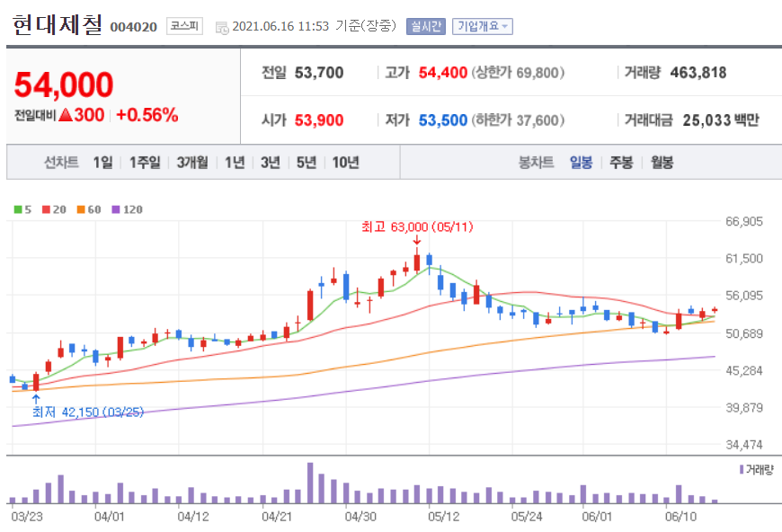782x532 pixels.
Task: Click the 04/30 date label on axis
Action: point(360,517)
